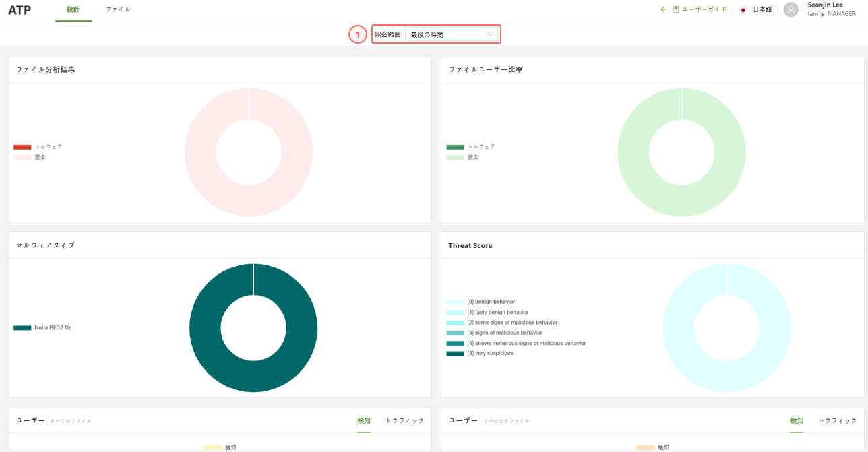Image resolution: width=868 pixels, height=452 pixels.
Task: Click the grey user avatar icon
Action: pos(790,9)
